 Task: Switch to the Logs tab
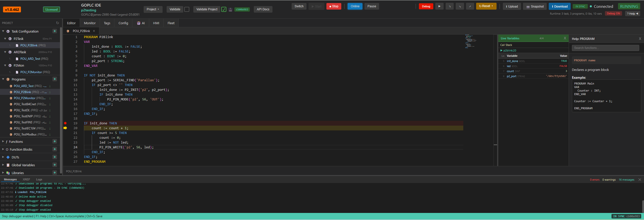click(39, 179)
